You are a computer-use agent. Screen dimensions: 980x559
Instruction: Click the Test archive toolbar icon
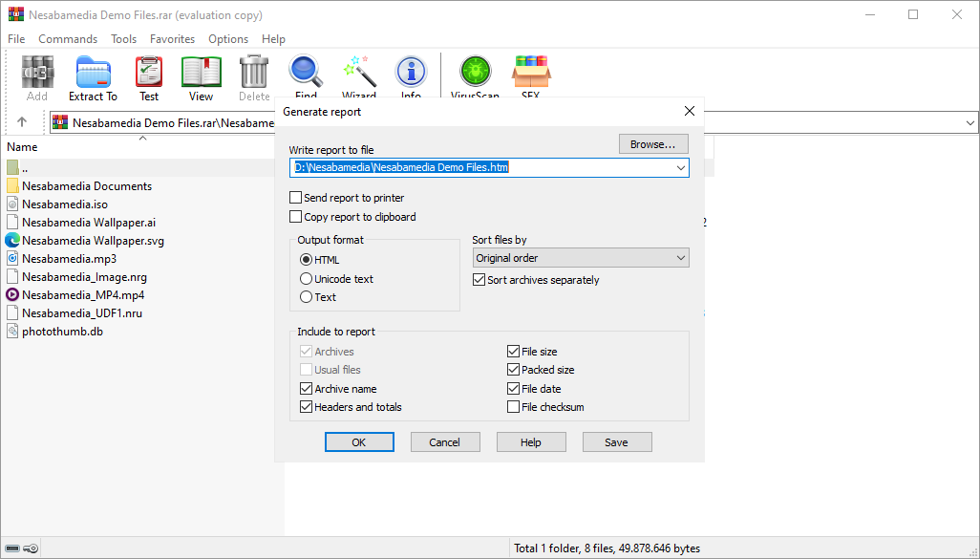click(x=149, y=75)
